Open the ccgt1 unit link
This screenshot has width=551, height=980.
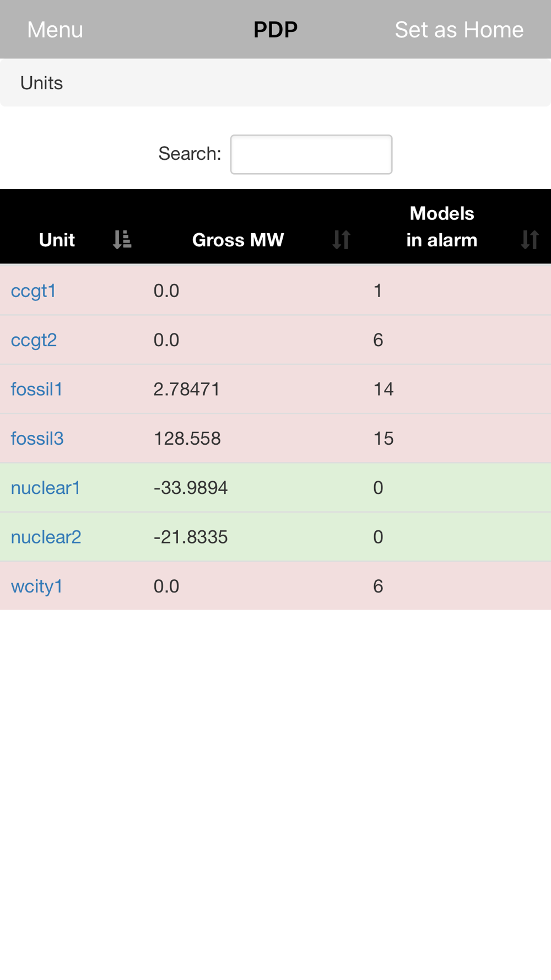(34, 290)
